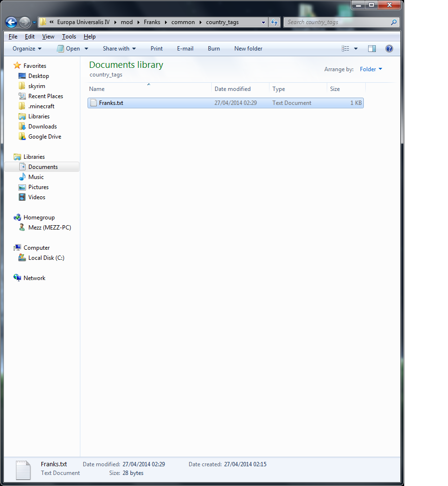Refresh the folder view
This screenshot has width=448, height=486.
pos(274,22)
